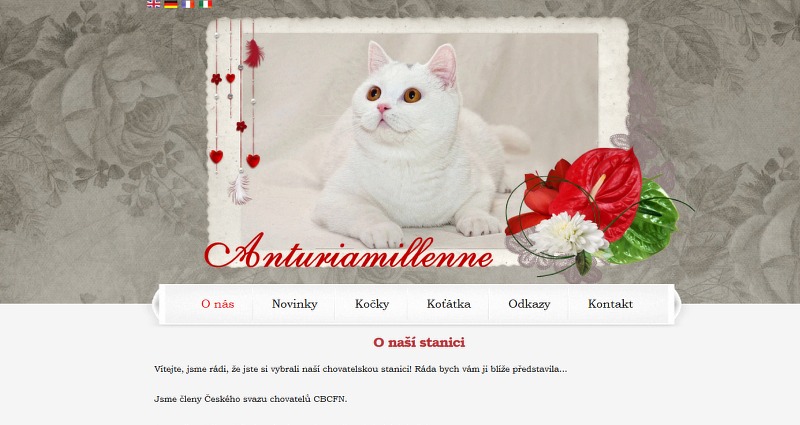800x425 pixels.
Task: Open the Kočky section
Action: tap(372, 304)
